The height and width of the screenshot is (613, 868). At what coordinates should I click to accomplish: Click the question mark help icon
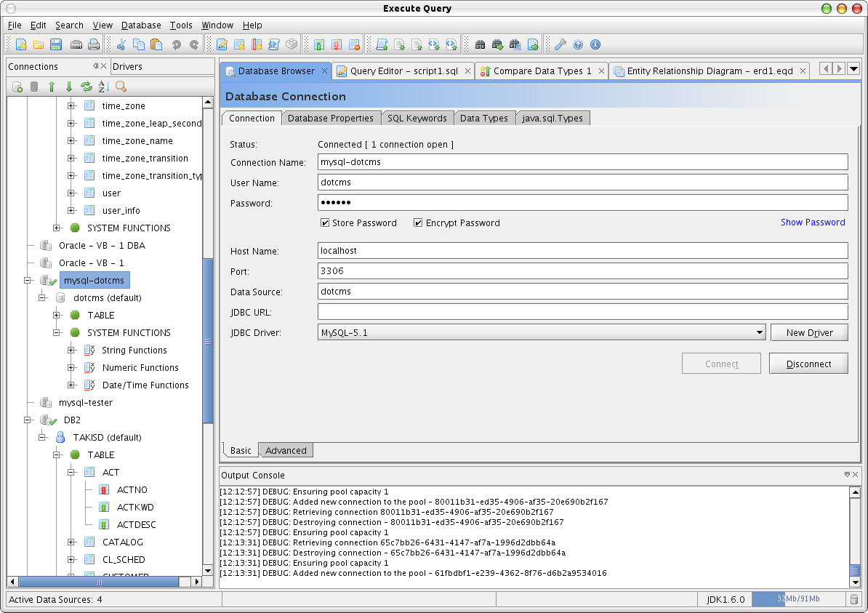coord(578,45)
